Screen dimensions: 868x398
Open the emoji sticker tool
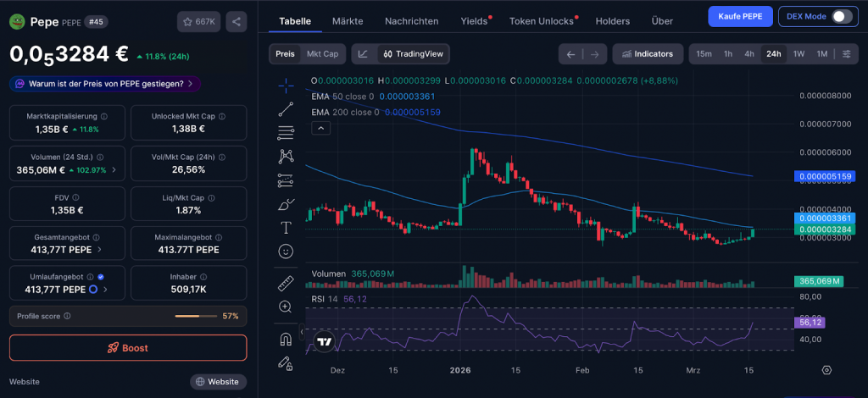point(286,252)
